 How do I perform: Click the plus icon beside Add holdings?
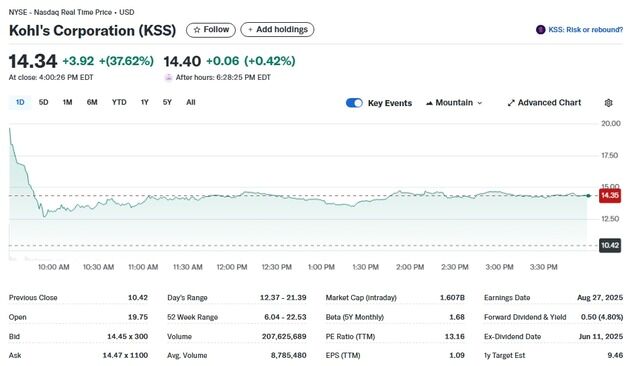click(x=250, y=30)
